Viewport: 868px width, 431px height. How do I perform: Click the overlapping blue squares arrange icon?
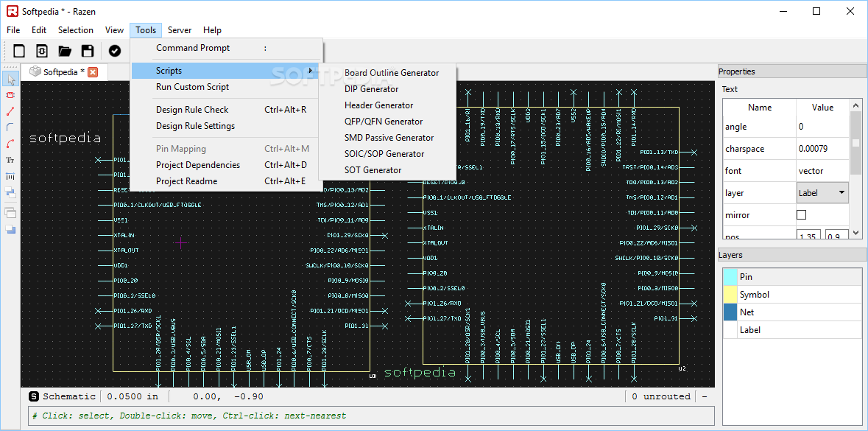click(10, 192)
